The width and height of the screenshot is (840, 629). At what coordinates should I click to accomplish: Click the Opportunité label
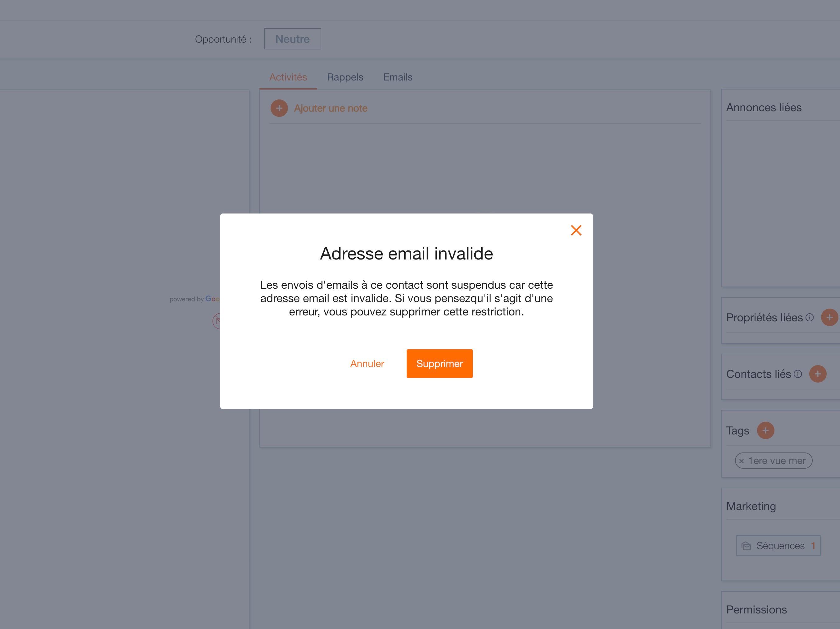pos(223,39)
